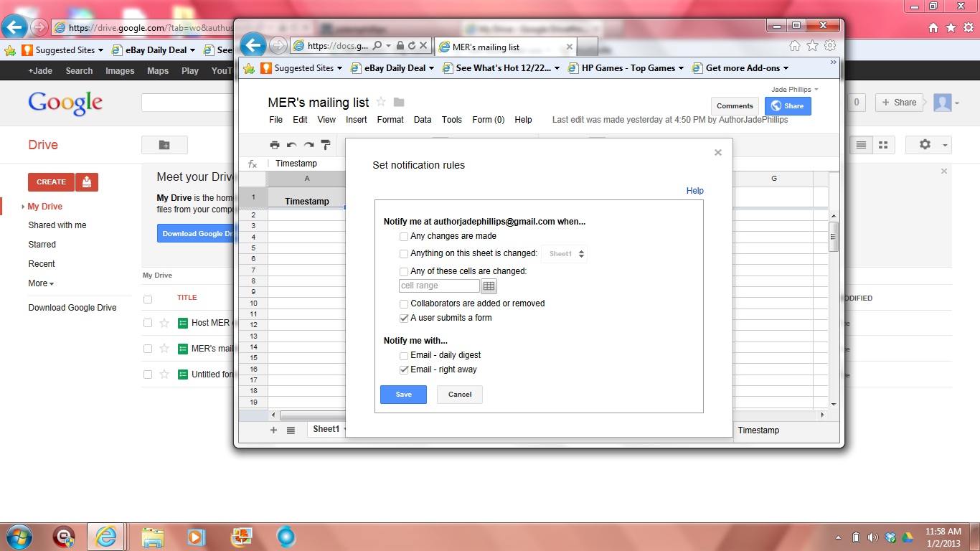Click the add sheet plus icon
The width and height of the screenshot is (980, 551).
pos(273,430)
